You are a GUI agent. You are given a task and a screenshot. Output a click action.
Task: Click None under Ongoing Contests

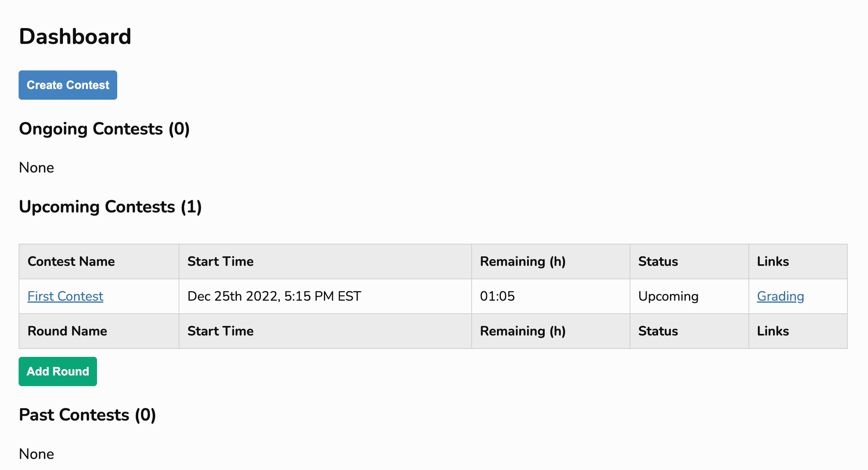(36, 167)
